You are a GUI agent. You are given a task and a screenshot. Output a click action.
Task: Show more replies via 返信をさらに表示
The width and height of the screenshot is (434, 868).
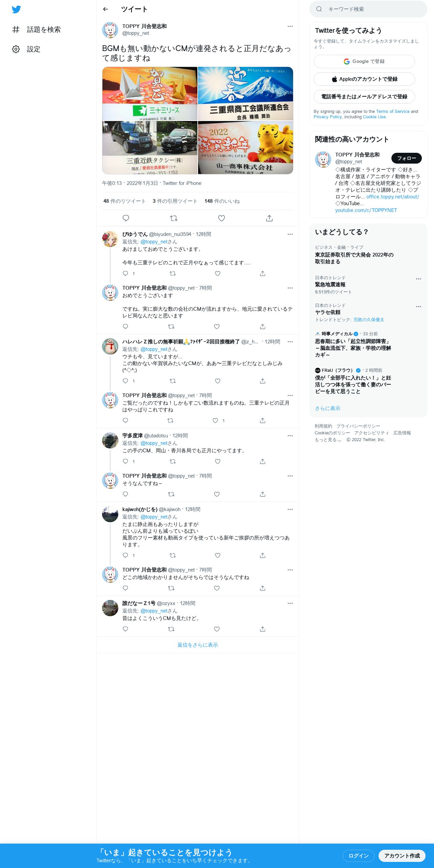pyautogui.click(x=198, y=645)
